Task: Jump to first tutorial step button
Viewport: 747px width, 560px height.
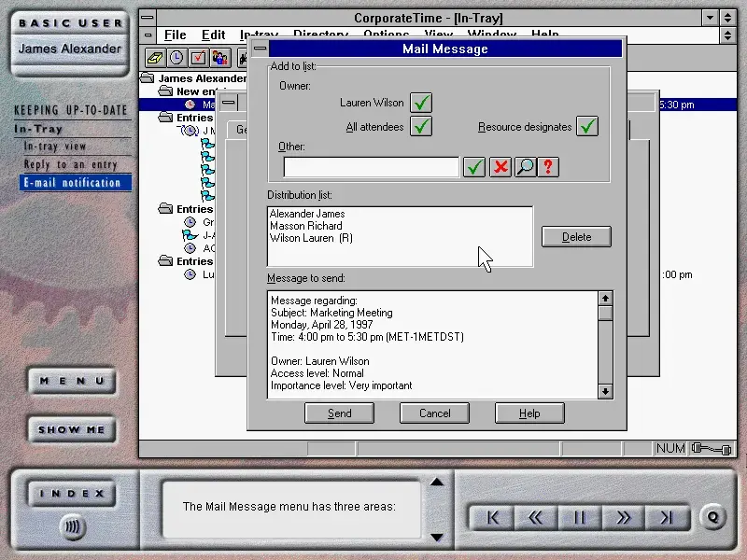Action: [x=493, y=518]
